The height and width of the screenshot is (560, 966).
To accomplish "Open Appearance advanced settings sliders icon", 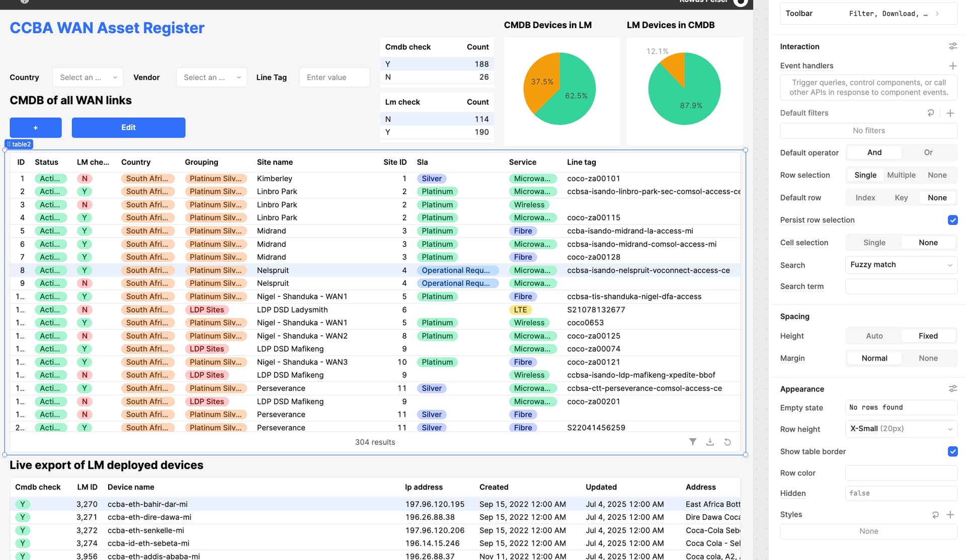I will click(x=952, y=389).
